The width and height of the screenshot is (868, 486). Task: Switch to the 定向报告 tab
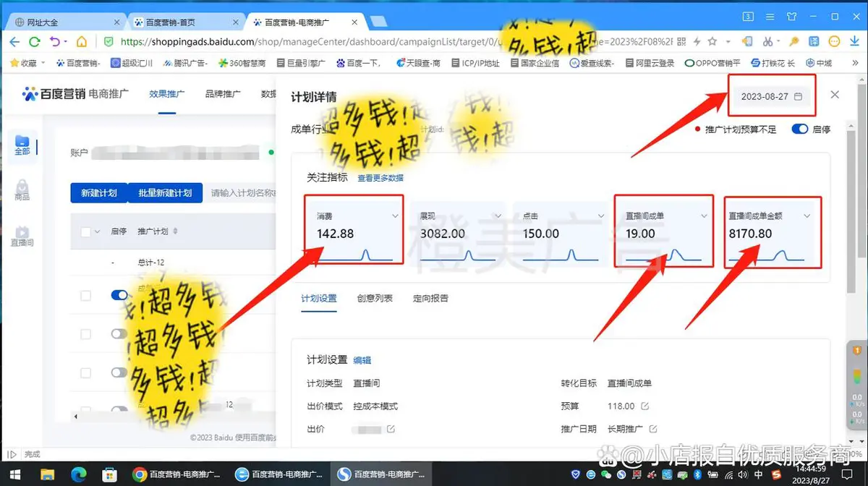(x=430, y=298)
